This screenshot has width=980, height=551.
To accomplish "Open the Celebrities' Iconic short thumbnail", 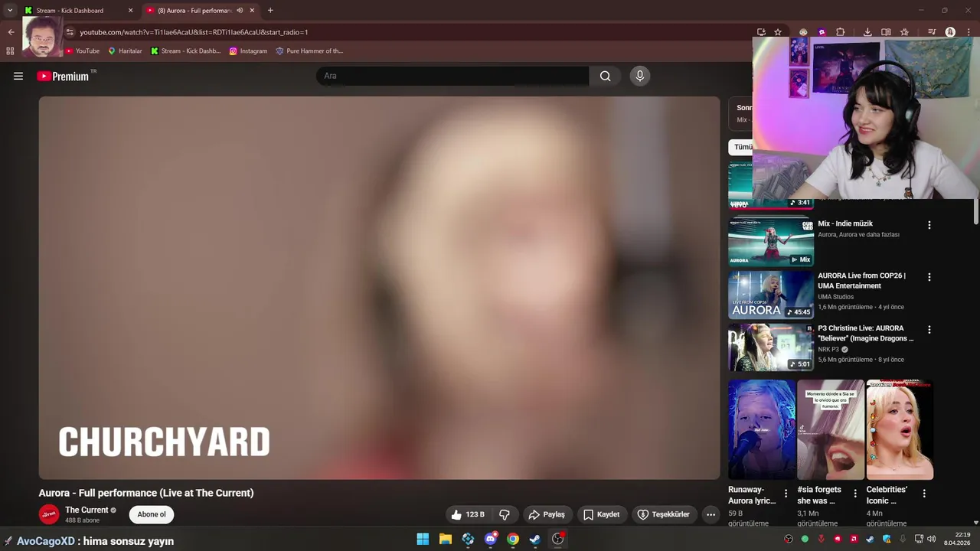I will tap(900, 429).
